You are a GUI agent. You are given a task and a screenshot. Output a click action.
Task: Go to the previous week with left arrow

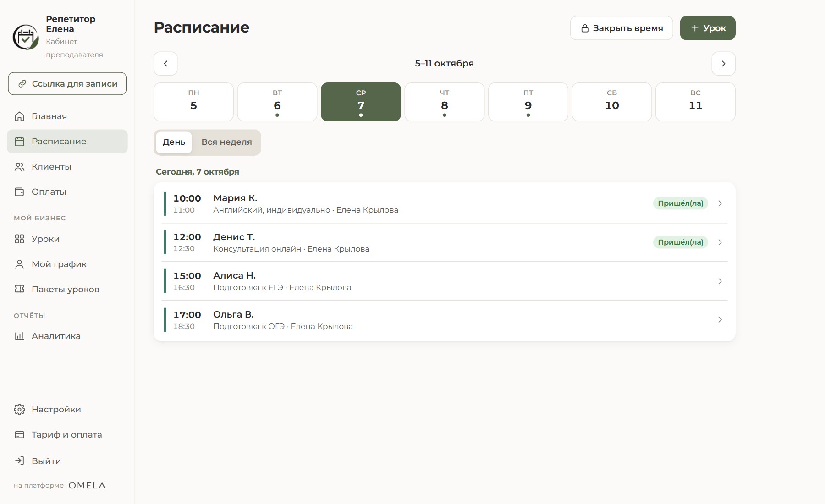click(x=165, y=64)
